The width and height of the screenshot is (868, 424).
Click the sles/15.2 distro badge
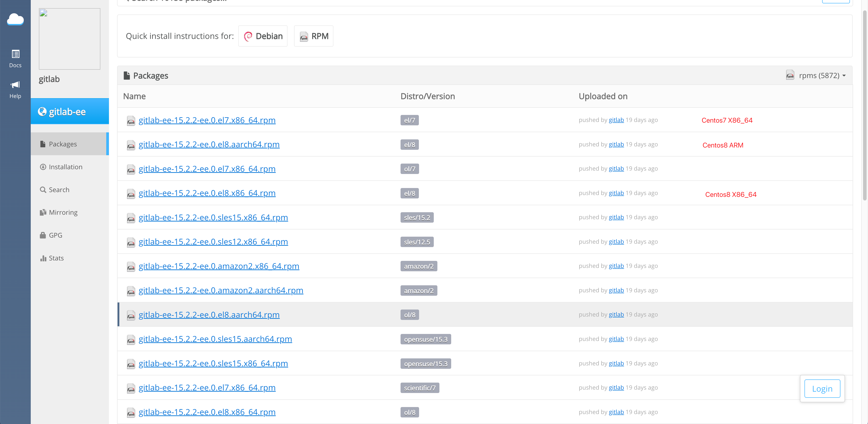click(417, 218)
